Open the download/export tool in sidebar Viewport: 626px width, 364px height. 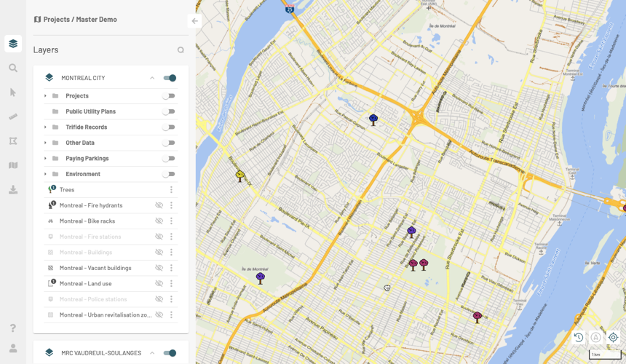coord(13,190)
